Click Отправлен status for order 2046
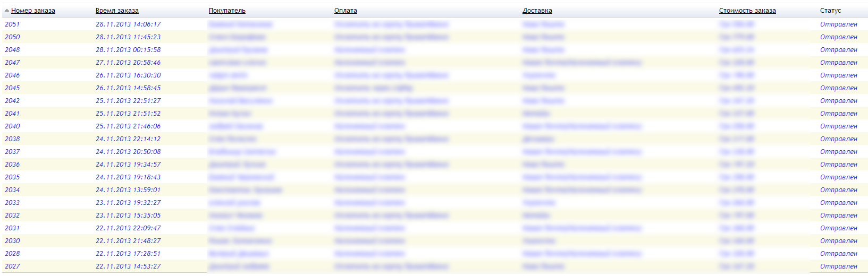This screenshot has width=868, height=276. point(838,75)
